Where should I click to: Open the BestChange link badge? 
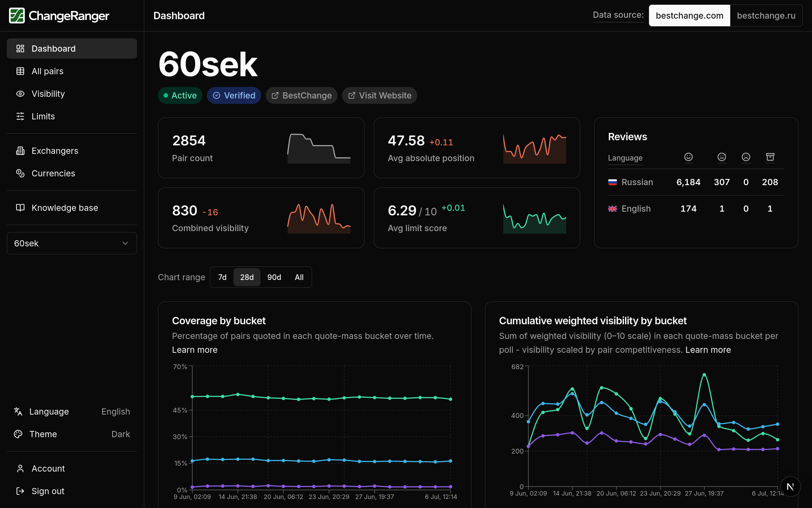pos(301,96)
